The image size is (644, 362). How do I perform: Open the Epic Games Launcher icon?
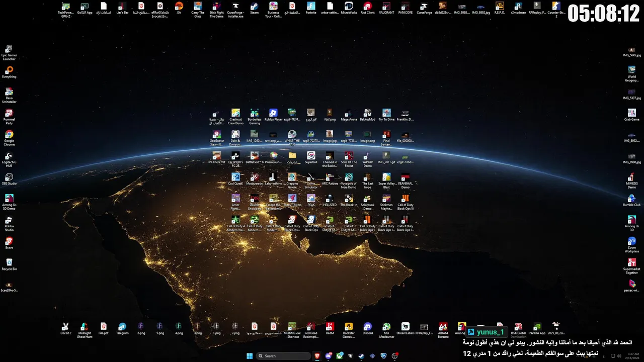9,53
